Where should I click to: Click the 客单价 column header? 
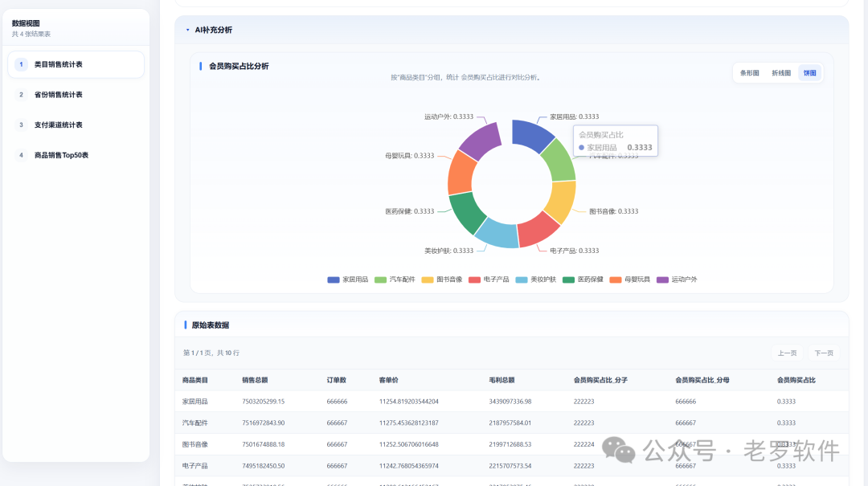pos(389,380)
